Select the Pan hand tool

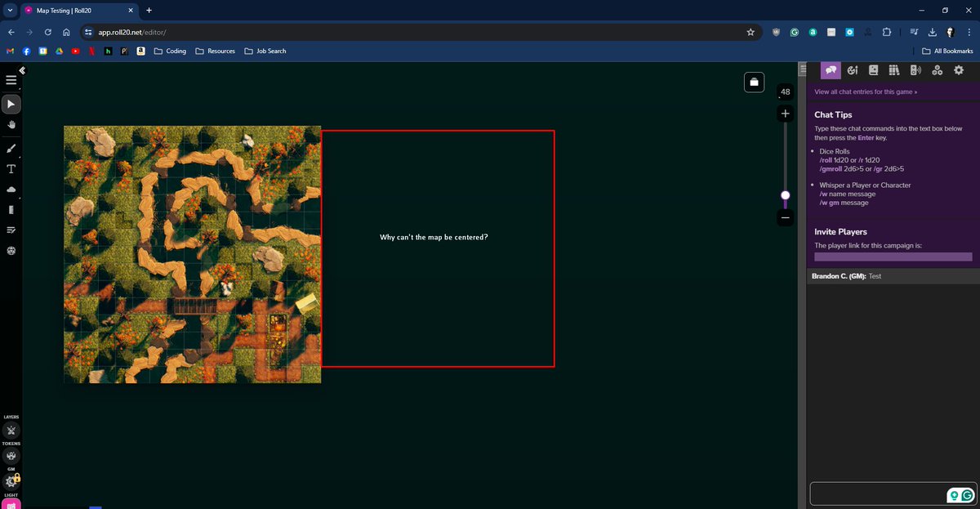click(x=11, y=124)
